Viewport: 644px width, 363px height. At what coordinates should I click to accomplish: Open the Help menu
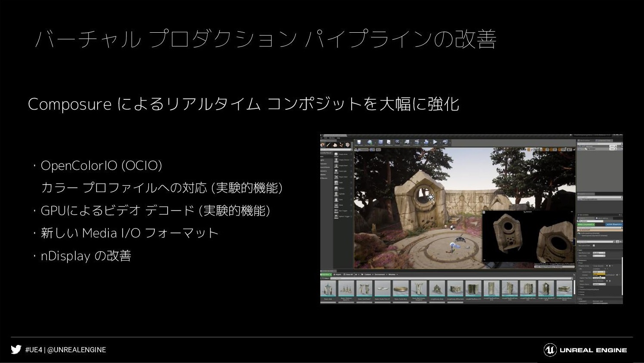coord(338,138)
